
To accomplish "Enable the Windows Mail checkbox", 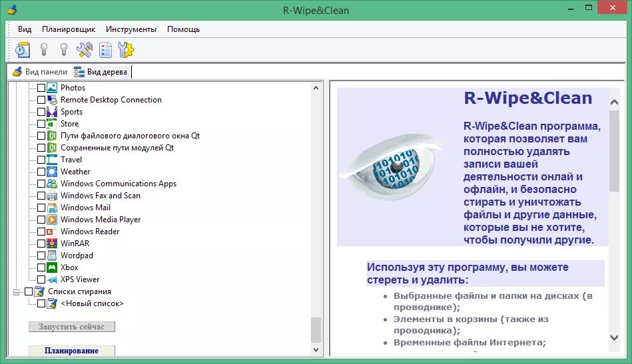I will pyautogui.click(x=41, y=208).
